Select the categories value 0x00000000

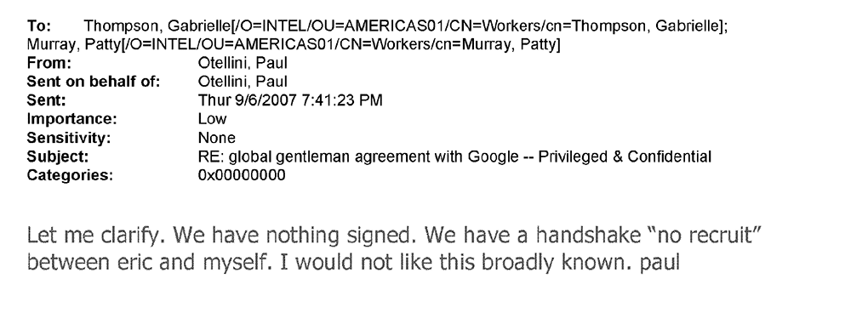coord(242,175)
